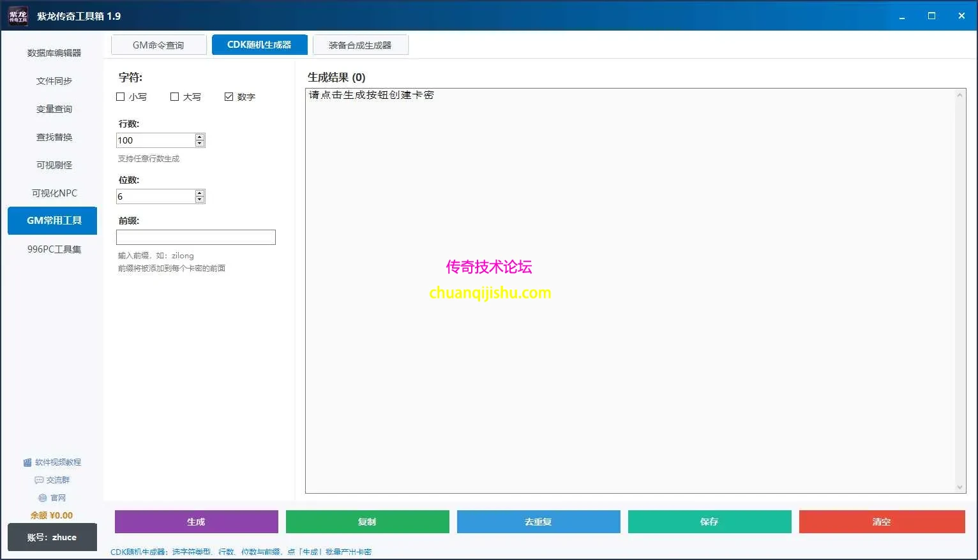Close the 紫龙传奇工具箱 window
The image size is (978, 560).
[x=961, y=16]
